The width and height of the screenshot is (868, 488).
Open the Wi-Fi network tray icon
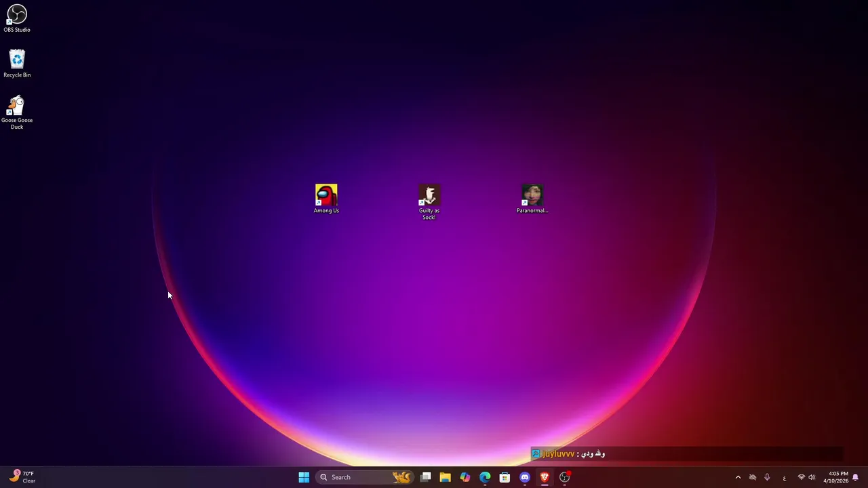(801, 477)
